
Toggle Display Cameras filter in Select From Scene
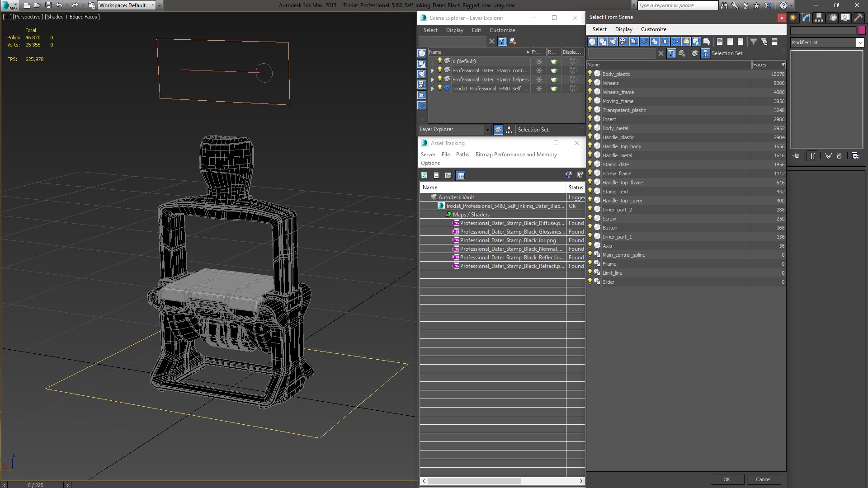(623, 42)
